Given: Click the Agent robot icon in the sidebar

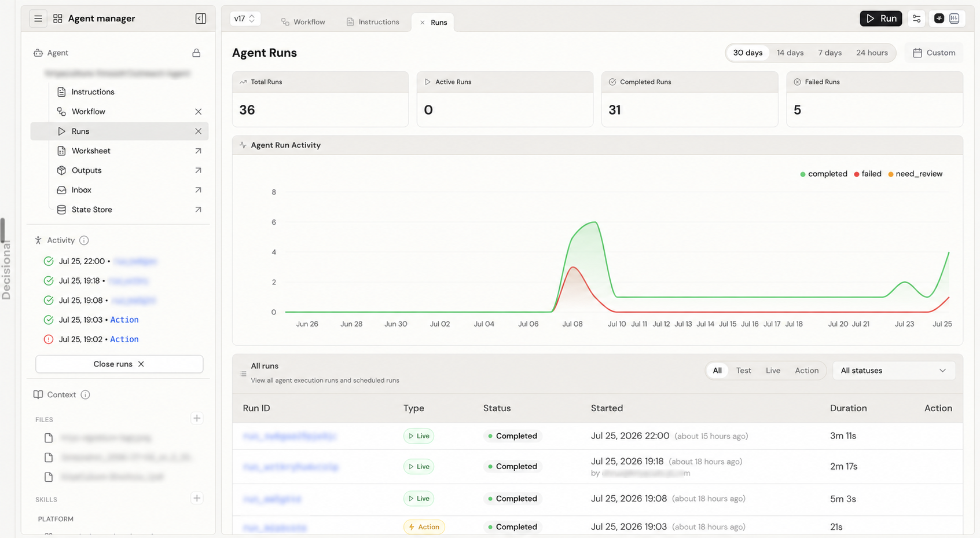Looking at the screenshot, I should (x=38, y=53).
